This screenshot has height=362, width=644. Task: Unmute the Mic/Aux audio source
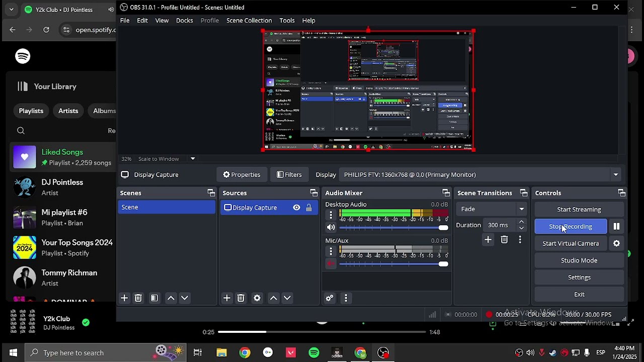pos(331,264)
